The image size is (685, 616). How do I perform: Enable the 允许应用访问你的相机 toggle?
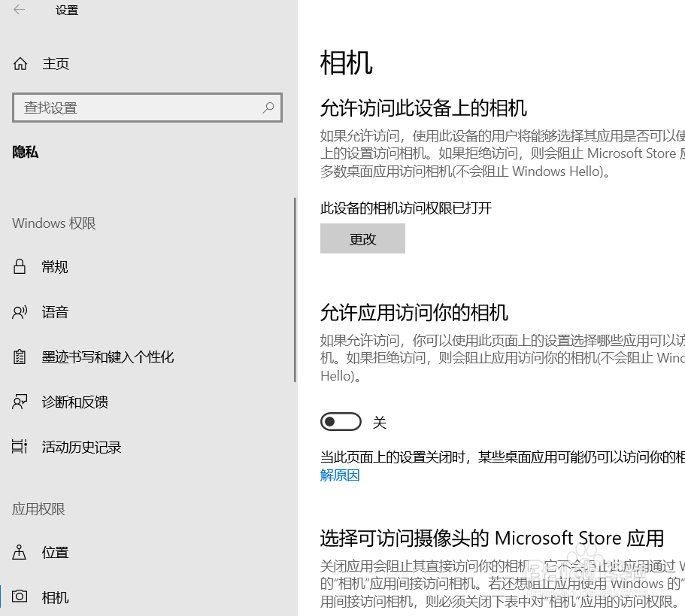341,421
